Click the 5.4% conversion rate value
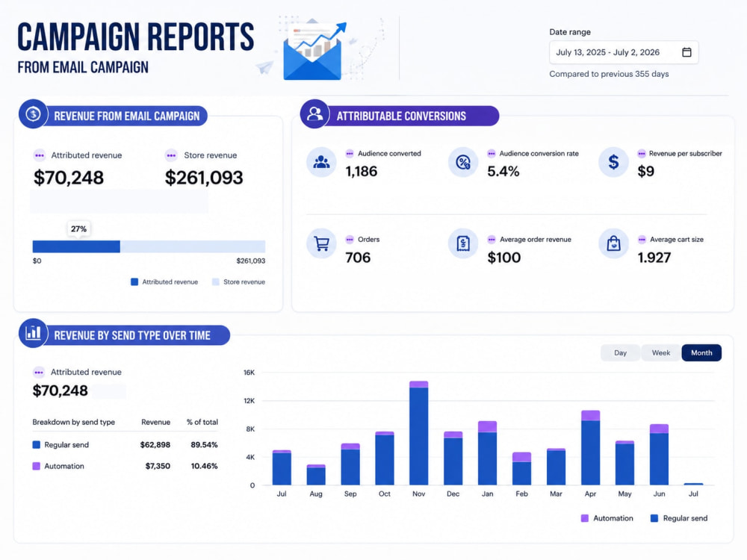Viewport: 747px width, 560px height. (x=503, y=172)
